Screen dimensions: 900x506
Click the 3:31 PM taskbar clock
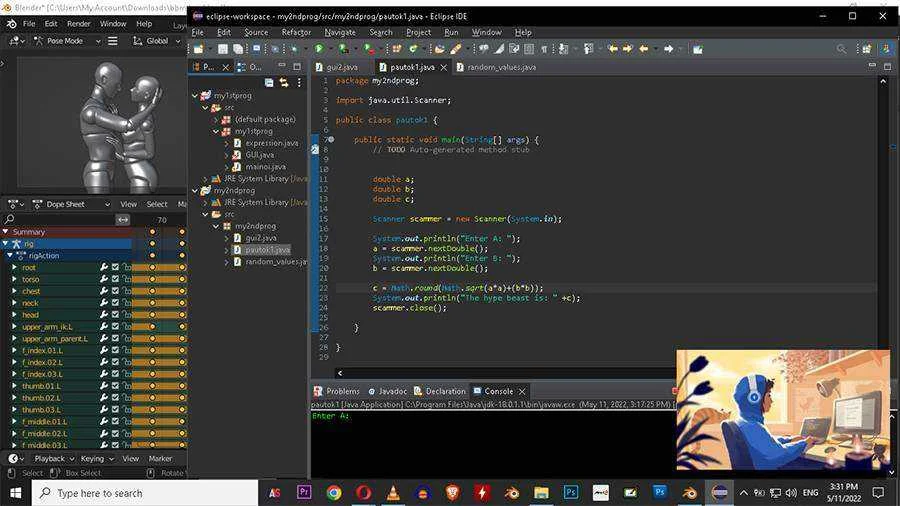coord(844,486)
